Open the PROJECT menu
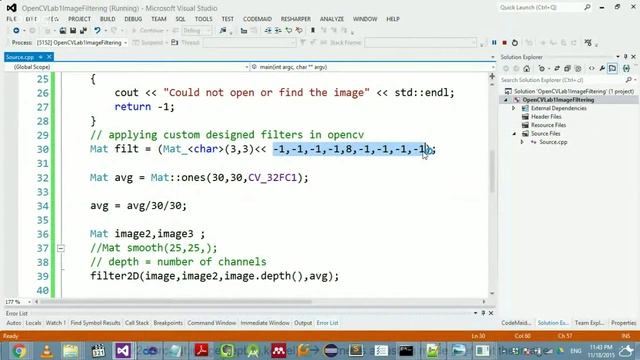The image size is (640, 360). pyautogui.click(x=79, y=19)
